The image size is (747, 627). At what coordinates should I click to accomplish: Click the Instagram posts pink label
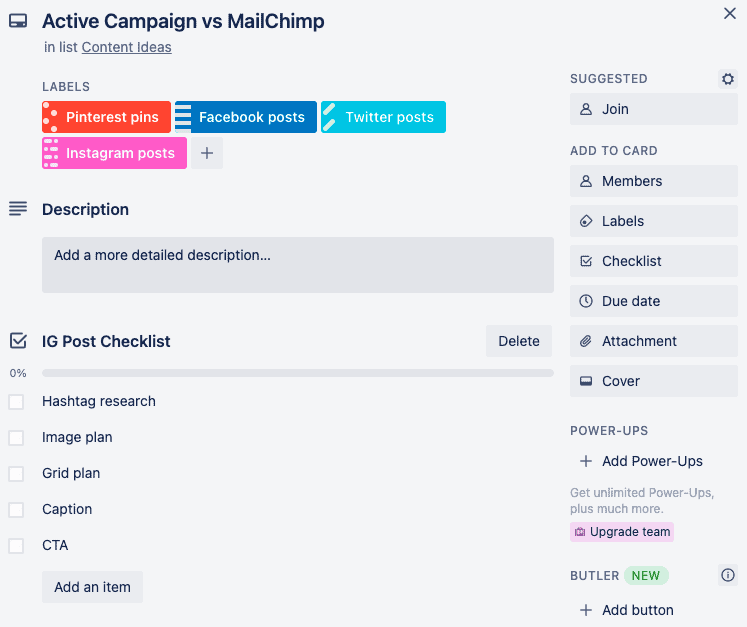pos(114,153)
